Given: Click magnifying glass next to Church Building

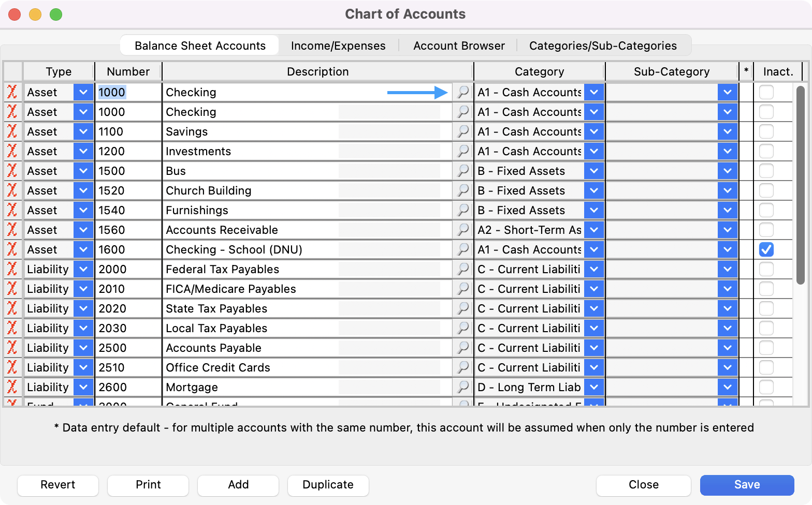Looking at the screenshot, I should pyautogui.click(x=462, y=190).
